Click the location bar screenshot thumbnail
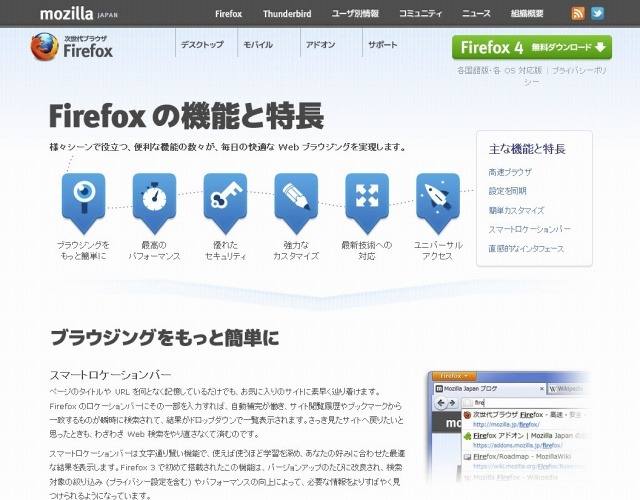This screenshot has height=500, width=640. point(508,427)
